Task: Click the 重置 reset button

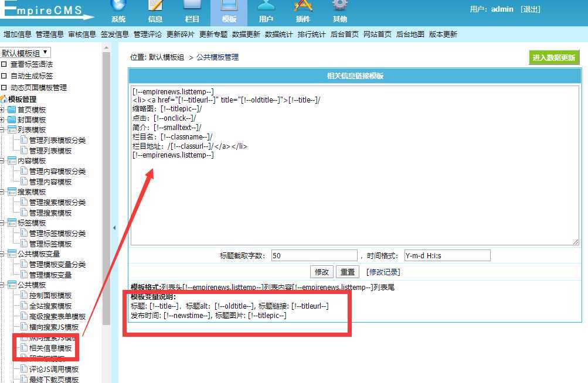Action: [348, 272]
